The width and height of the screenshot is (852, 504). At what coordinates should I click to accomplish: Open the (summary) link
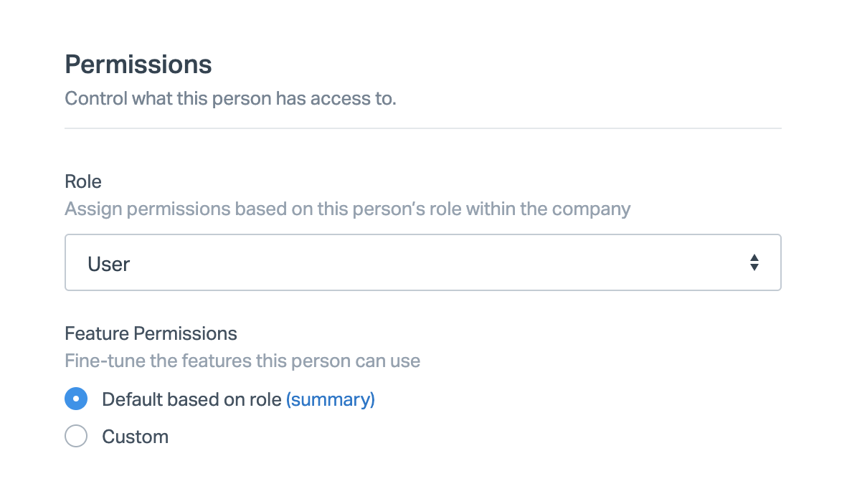pos(330,399)
